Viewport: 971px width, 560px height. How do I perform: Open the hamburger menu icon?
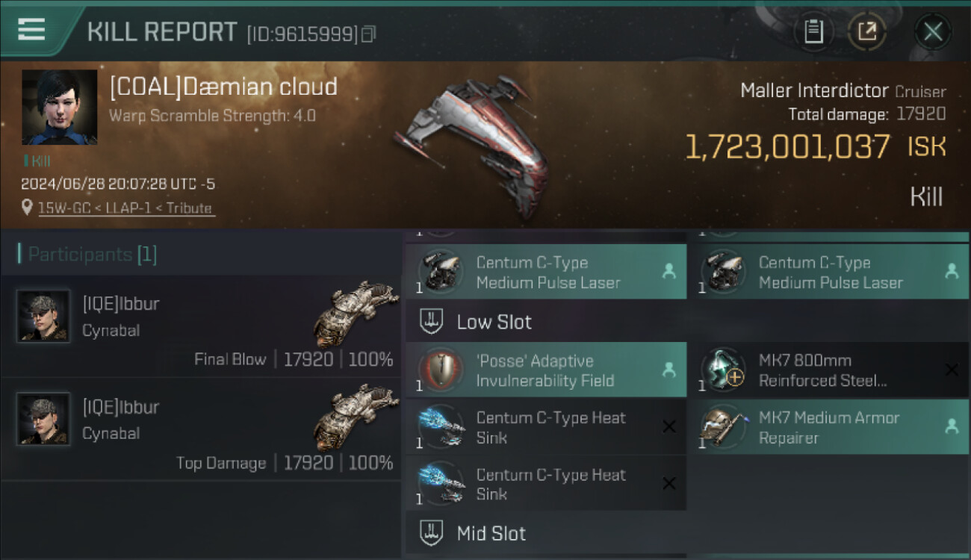pos(31,30)
